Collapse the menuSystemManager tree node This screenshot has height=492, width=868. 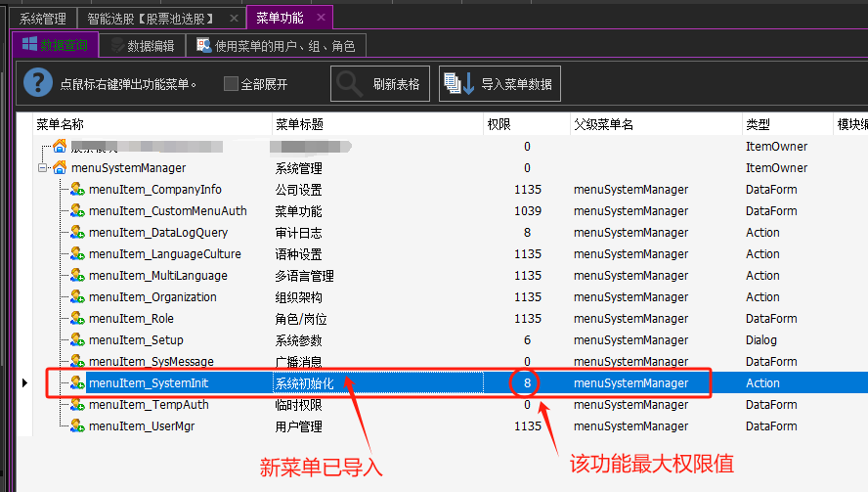click(43, 167)
